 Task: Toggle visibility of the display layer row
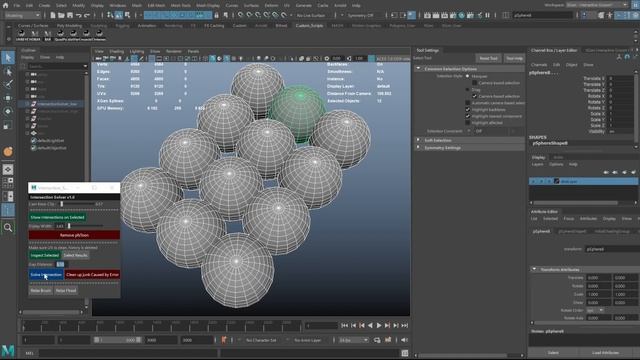click(534, 181)
